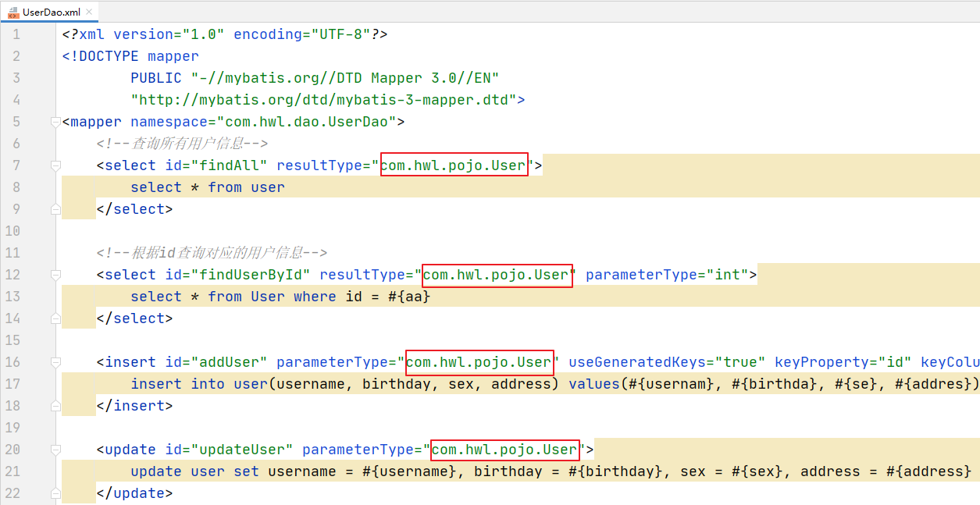Select the UserDao.xml editor tab

point(48,11)
